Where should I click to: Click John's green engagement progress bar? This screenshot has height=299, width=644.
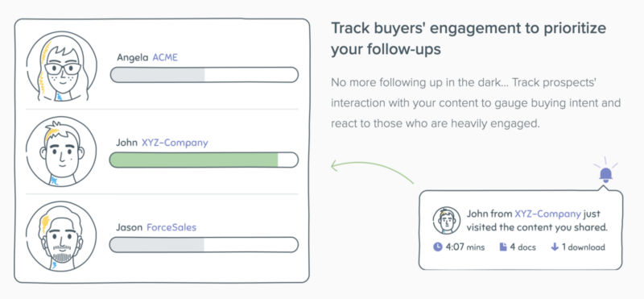click(204, 160)
